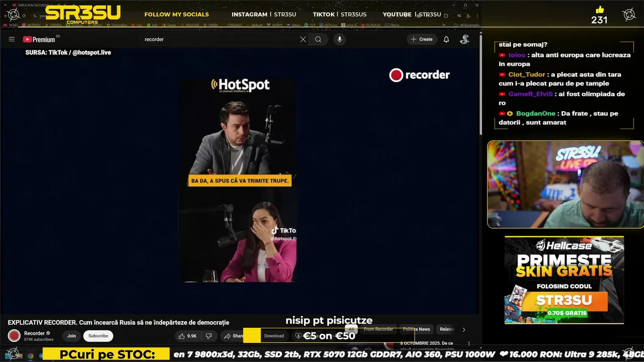Image resolution: width=644 pixels, height=362 pixels.
Task: Open the account avatar menu
Action: click(x=464, y=39)
